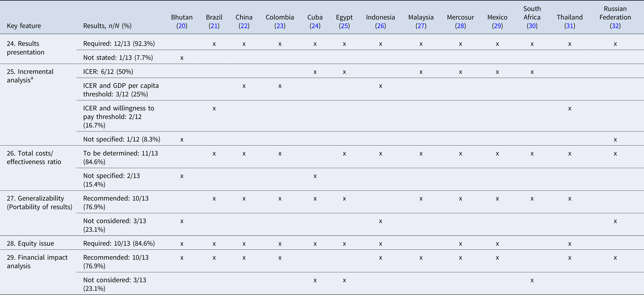644x295 pixels.
Task: Click reference link 31 for Thailand
Action: point(569,26)
